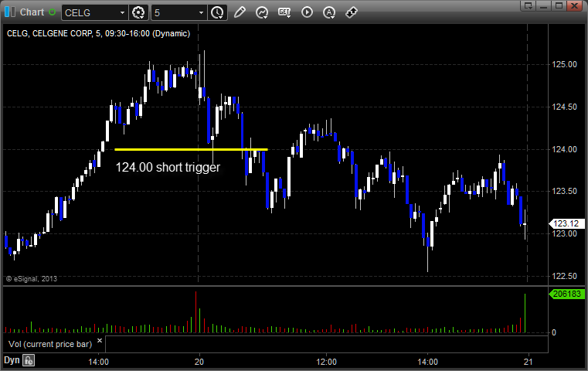This screenshot has height=371, width=588.
Task: Close the chart window
Action: click(x=575, y=5)
